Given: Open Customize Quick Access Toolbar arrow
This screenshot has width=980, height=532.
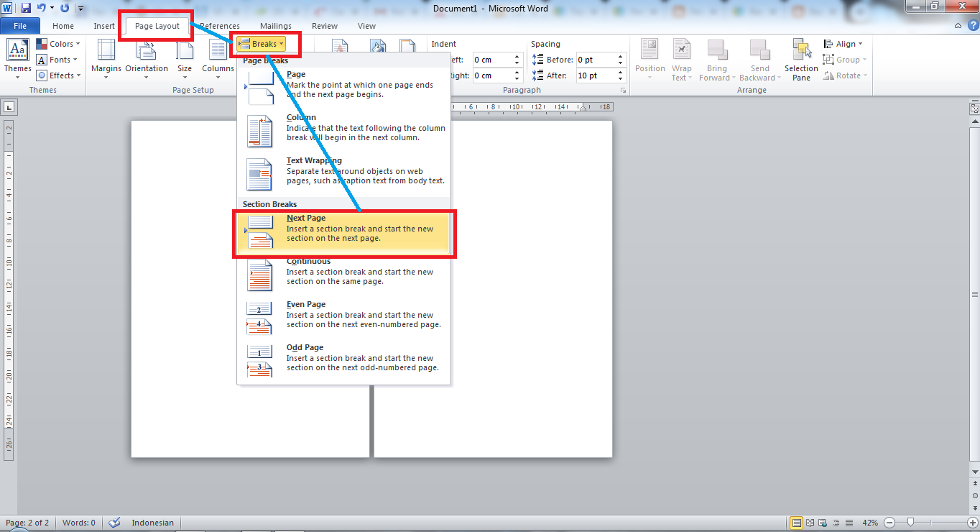Looking at the screenshot, I should point(80,9).
